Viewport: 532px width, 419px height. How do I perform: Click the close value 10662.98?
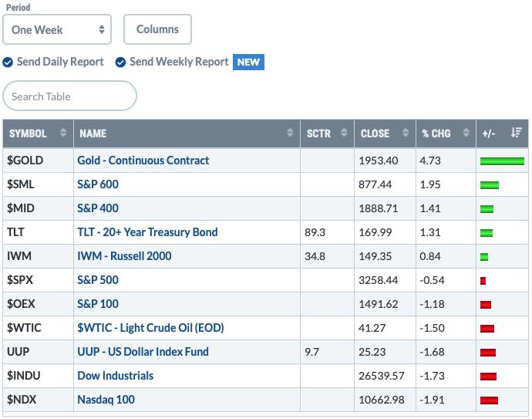[382, 399]
